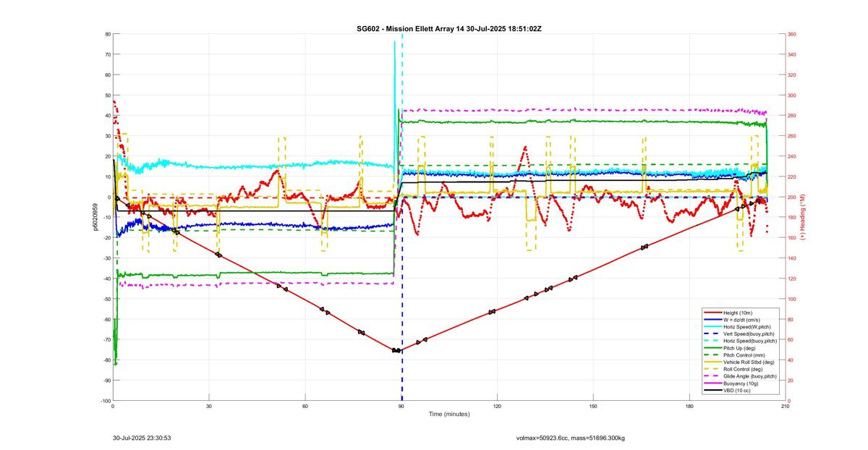Click tick label '30' on the time axis

tap(208, 407)
